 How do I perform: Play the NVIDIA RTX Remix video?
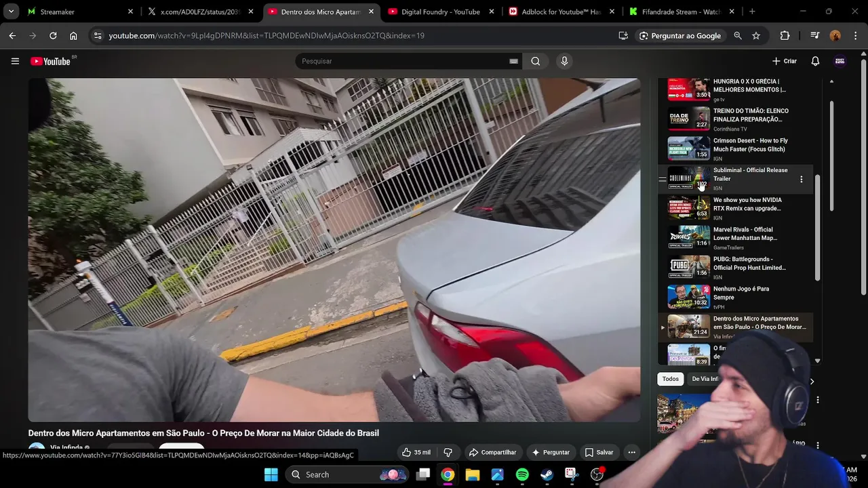(736, 209)
